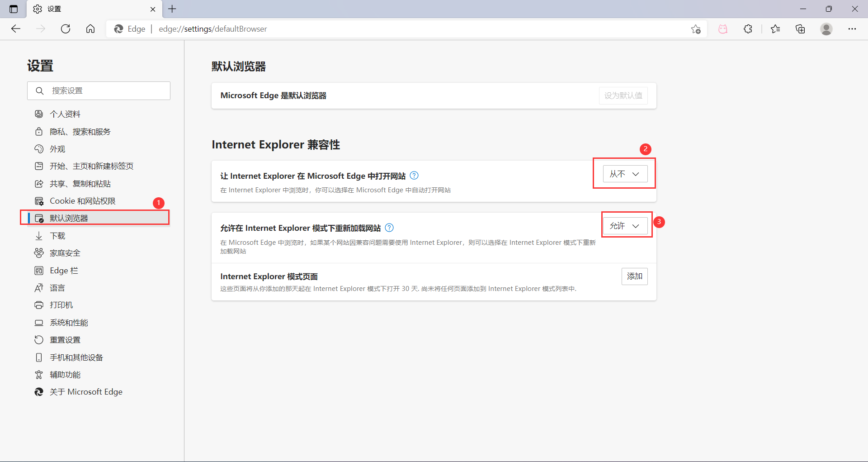
Task: Open the Extensions puzzle icon
Action: [x=748, y=29]
